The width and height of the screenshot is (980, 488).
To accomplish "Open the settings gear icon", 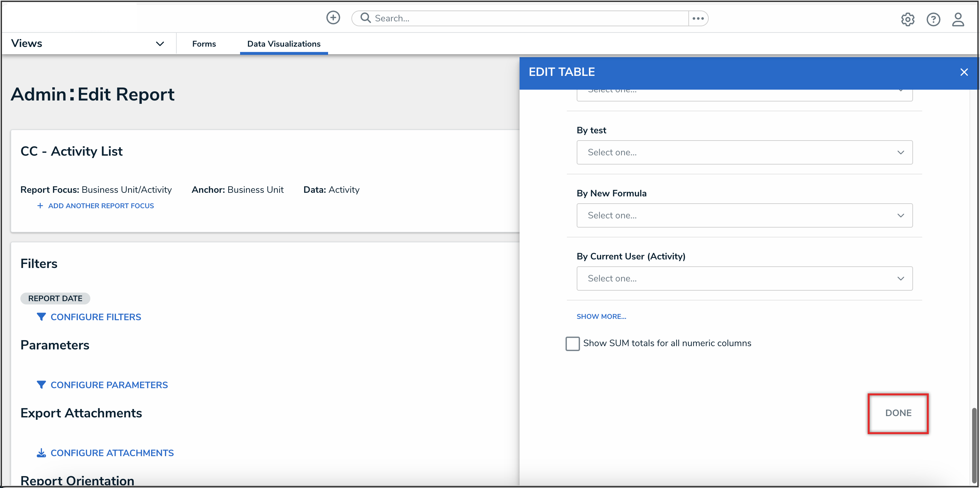I will click(x=907, y=19).
